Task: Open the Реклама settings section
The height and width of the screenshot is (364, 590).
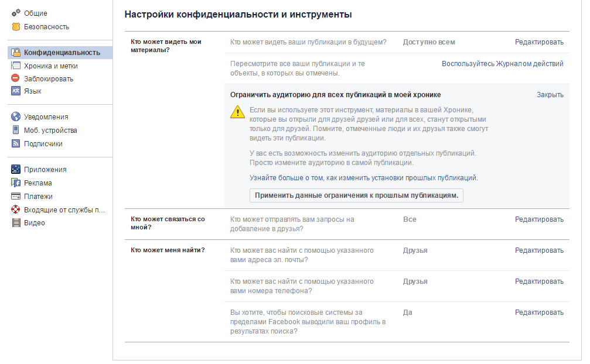Action: pyautogui.click(x=38, y=183)
